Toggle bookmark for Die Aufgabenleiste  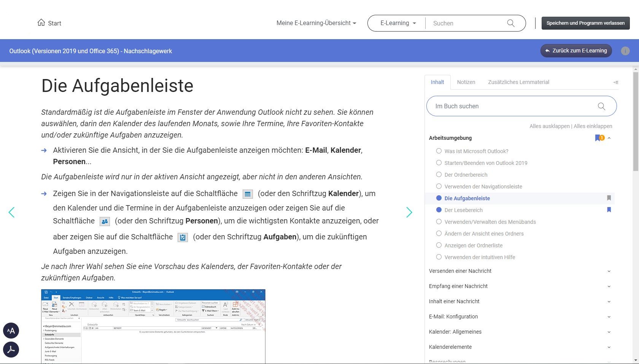609,198
